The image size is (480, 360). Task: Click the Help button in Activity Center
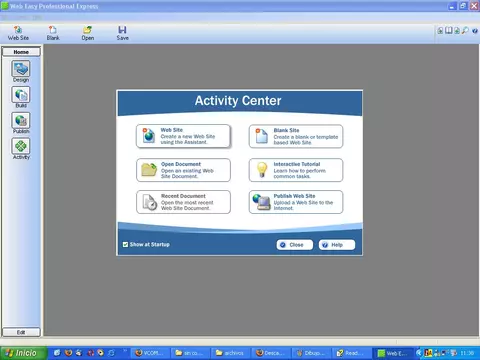pyautogui.click(x=337, y=245)
